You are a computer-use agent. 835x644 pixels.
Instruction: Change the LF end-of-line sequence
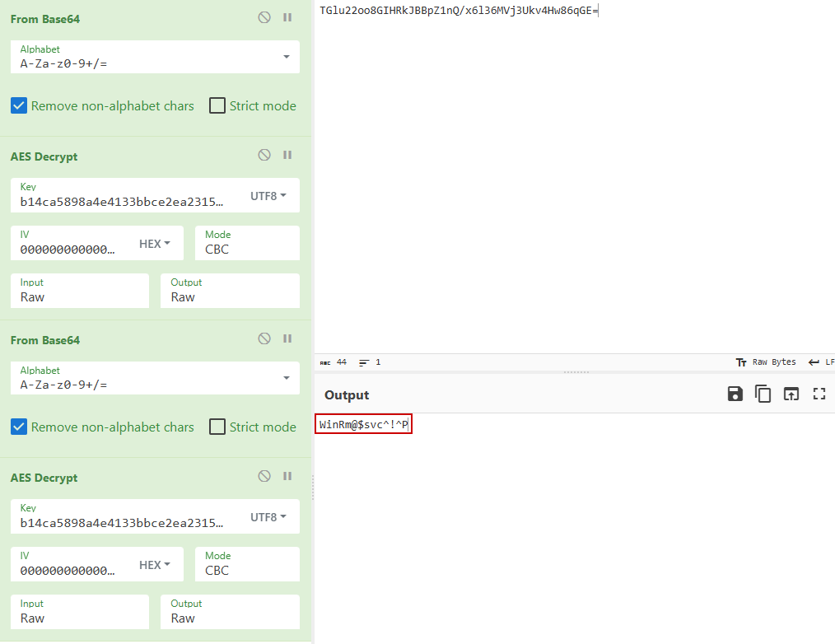821,362
